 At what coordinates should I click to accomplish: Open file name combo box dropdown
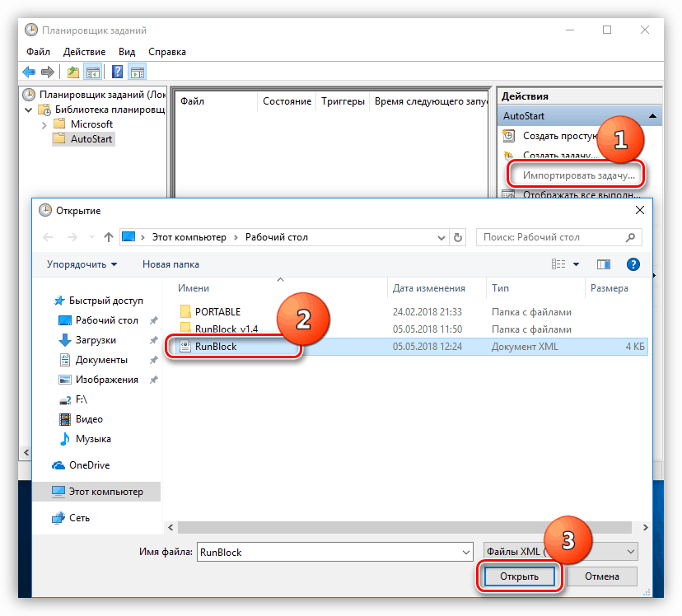coord(466,552)
